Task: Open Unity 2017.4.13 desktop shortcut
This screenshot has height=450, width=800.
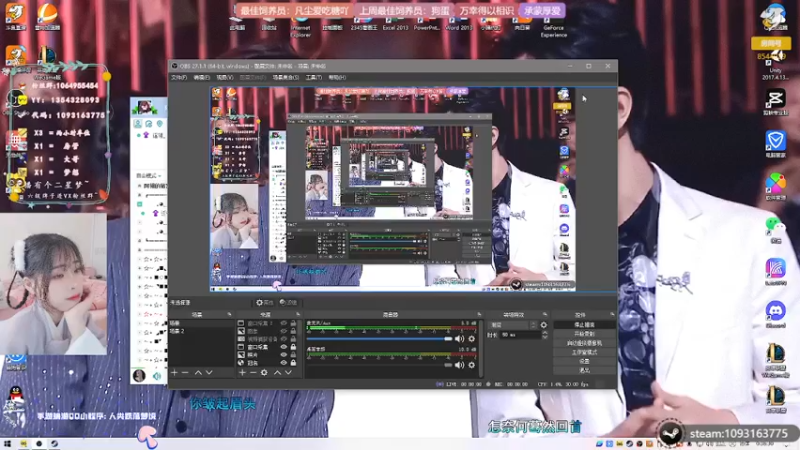Action: pos(776,64)
